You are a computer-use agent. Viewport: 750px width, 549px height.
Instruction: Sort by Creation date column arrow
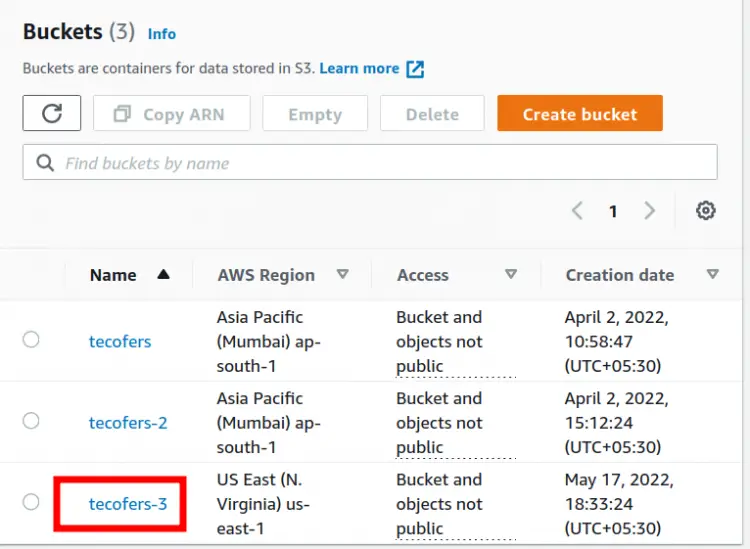click(713, 274)
